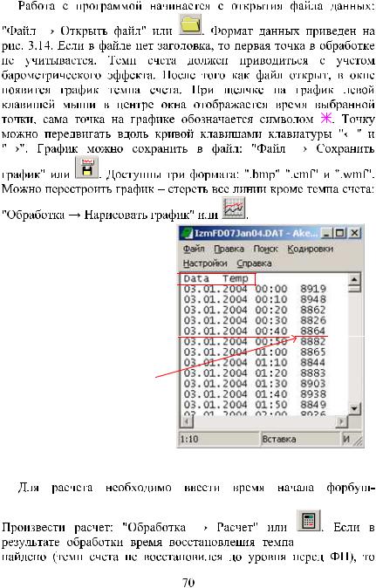Open the Поиск menu
This screenshot has width=376, height=588.
266,249
